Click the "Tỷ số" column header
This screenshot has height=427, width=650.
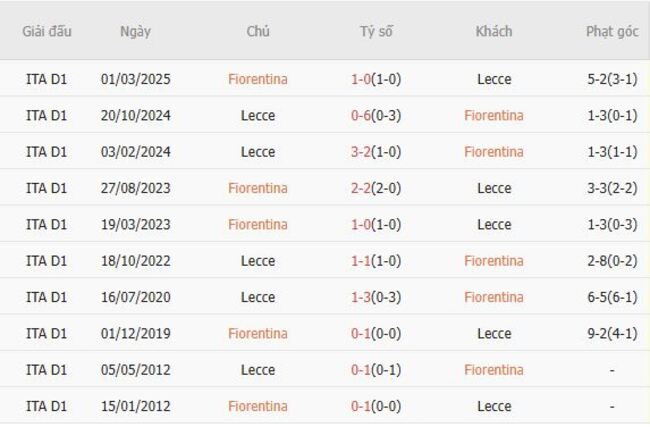[376, 31]
